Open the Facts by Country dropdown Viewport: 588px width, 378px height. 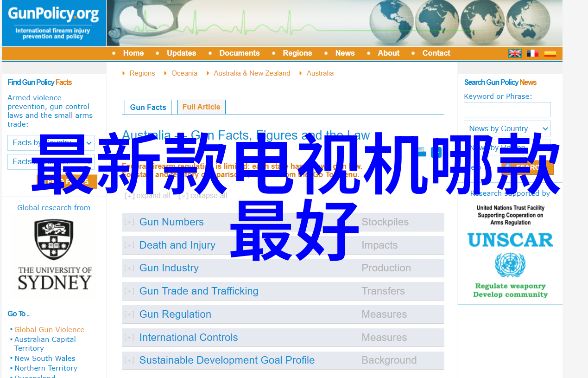pos(51,143)
